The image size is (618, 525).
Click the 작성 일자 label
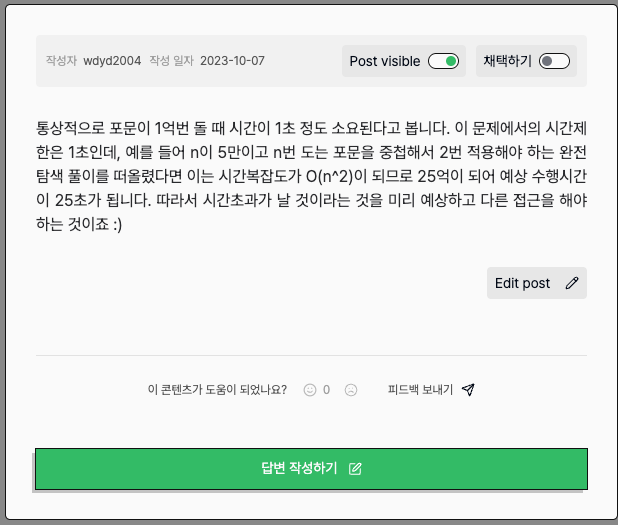(171, 61)
